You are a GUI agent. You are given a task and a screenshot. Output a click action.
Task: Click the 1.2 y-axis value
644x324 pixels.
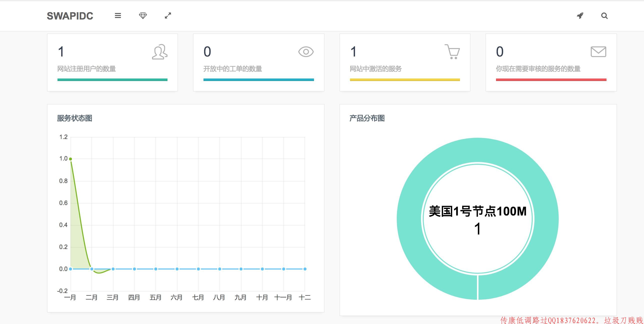coord(63,137)
